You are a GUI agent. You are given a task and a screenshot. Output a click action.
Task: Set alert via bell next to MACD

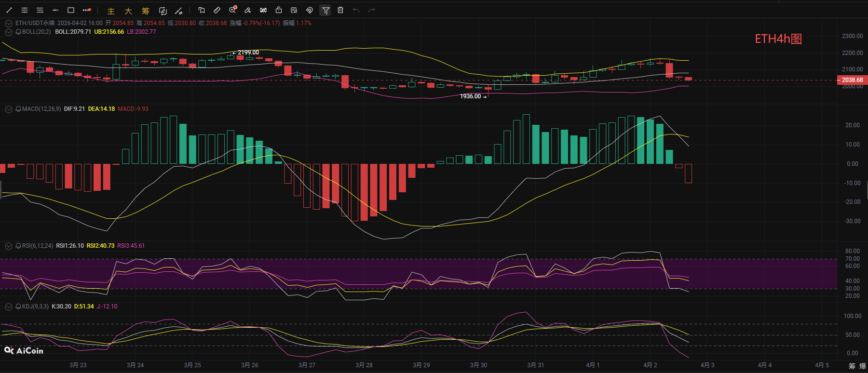pos(18,109)
